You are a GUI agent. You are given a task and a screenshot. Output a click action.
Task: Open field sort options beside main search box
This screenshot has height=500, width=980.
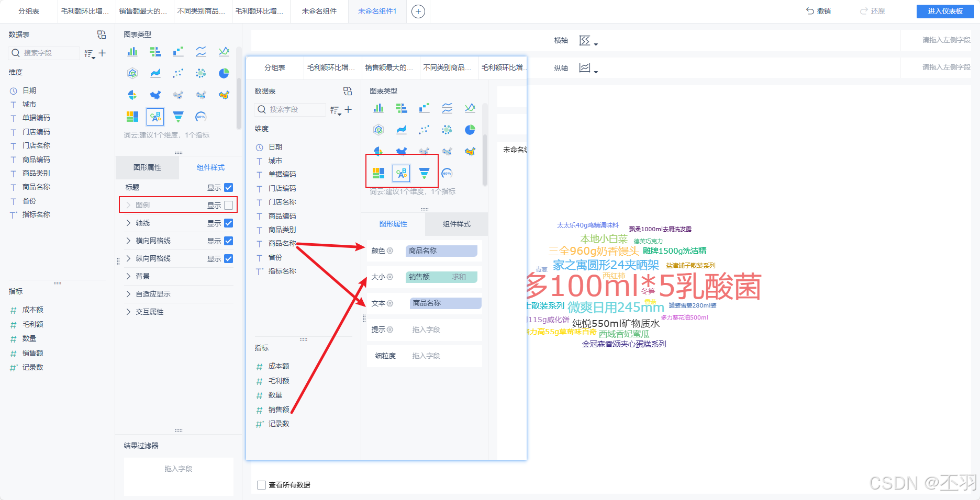90,53
